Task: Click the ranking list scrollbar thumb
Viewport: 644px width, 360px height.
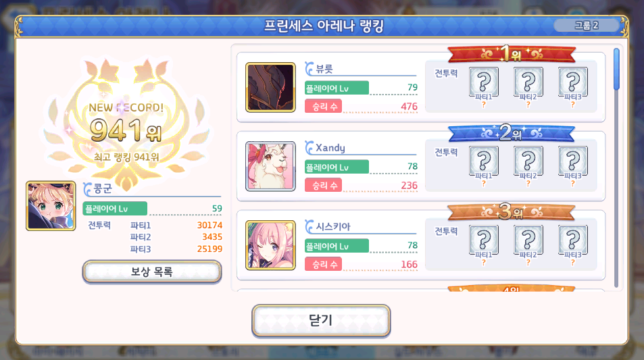Action: point(616,69)
